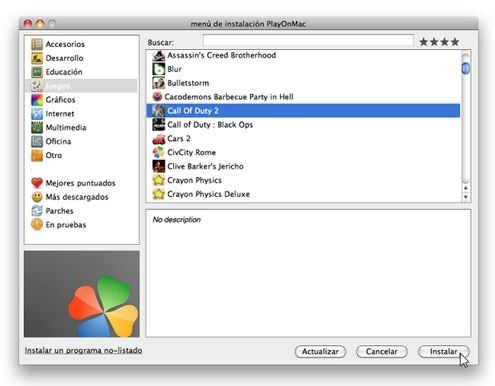Click the No description text panel
Screen dimensions: 495x386
tap(308, 273)
